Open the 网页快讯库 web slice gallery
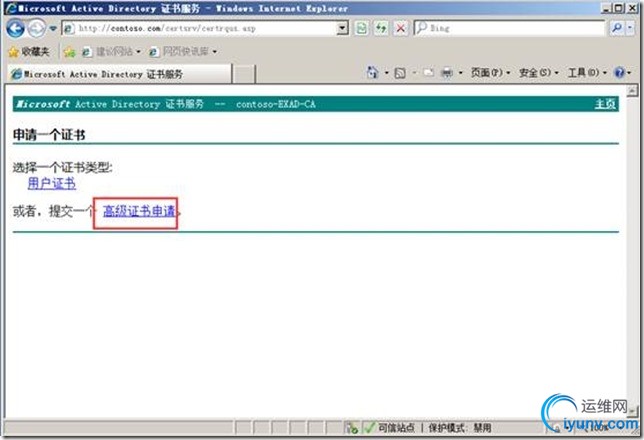 [x=182, y=52]
